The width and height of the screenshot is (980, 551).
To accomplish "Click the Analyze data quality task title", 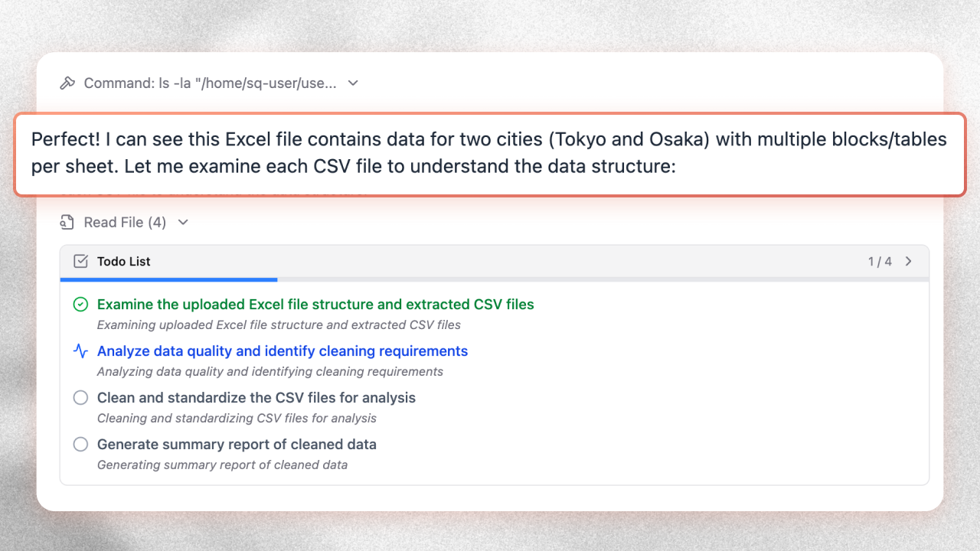I will point(282,350).
